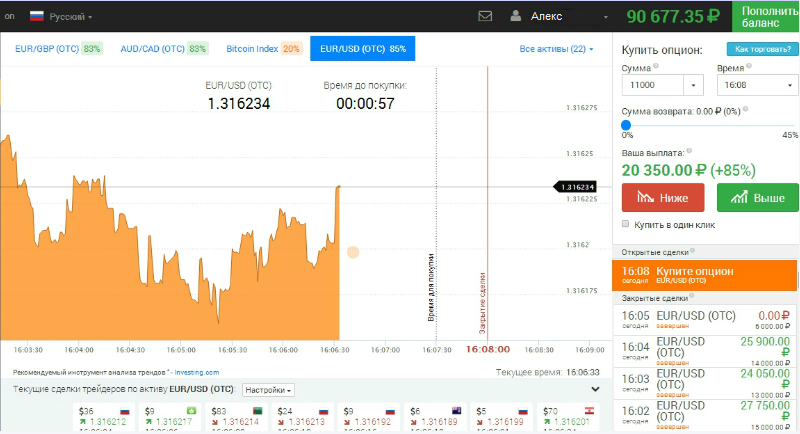Collapse the current trader deals panel chevron
Screen dimensions: 800x434
pos(596,389)
